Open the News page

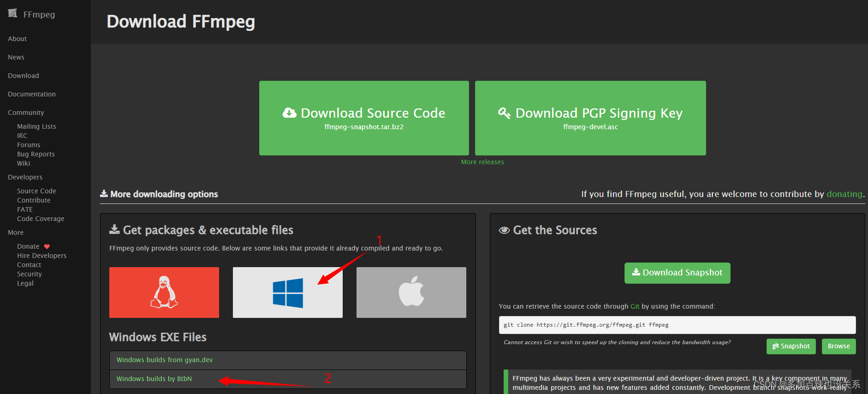[16, 57]
